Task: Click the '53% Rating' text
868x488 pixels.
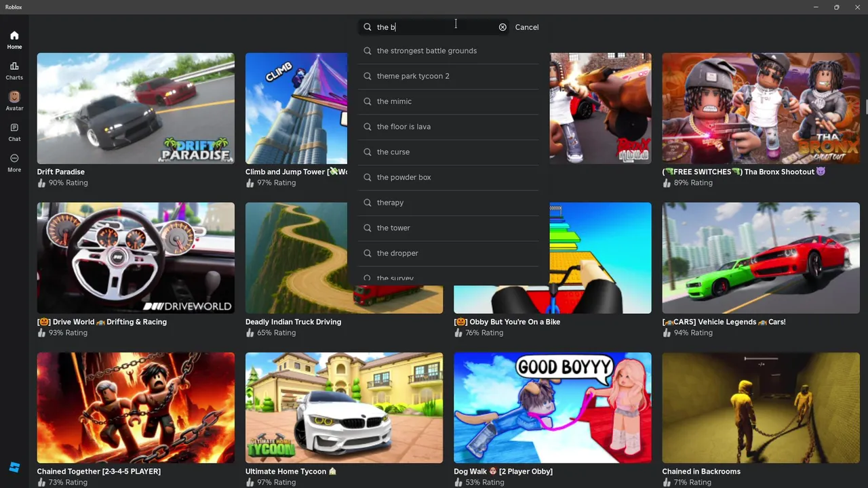Action: tap(485, 483)
